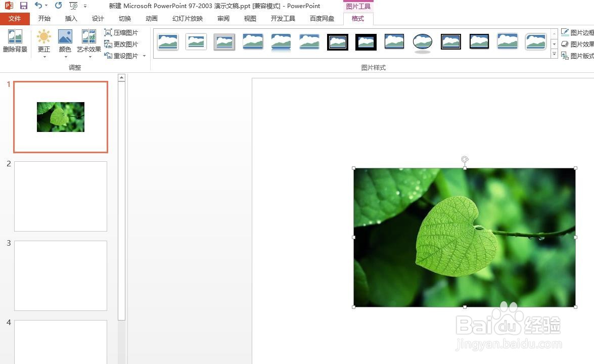This screenshot has width=594, height=364.
Task: Apply the eleventh compound frame picture style
Action: [451, 41]
